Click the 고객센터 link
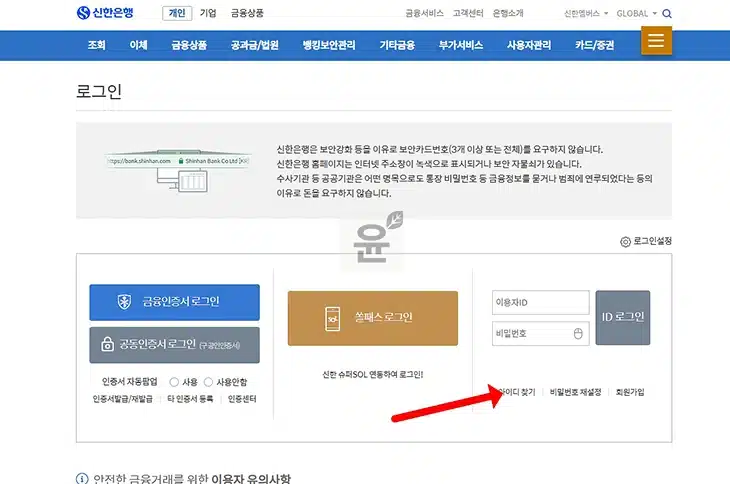 pyautogui.click(x=468, y=13)
